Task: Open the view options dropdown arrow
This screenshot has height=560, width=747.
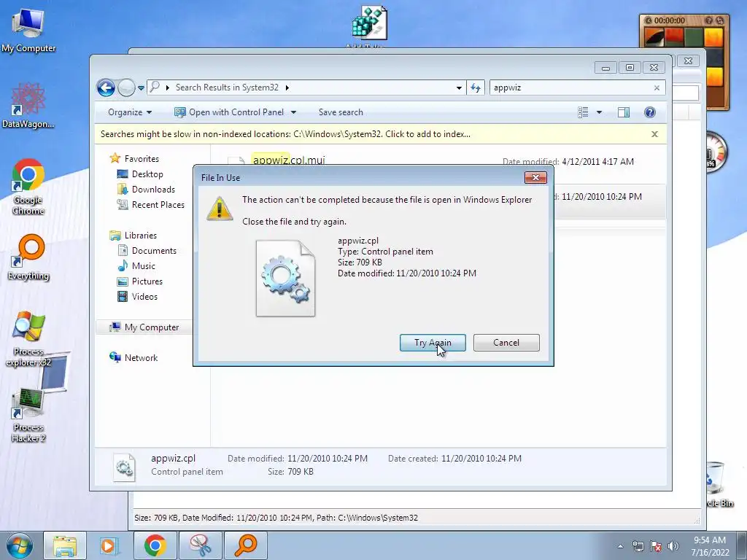Action: (600, 112)
